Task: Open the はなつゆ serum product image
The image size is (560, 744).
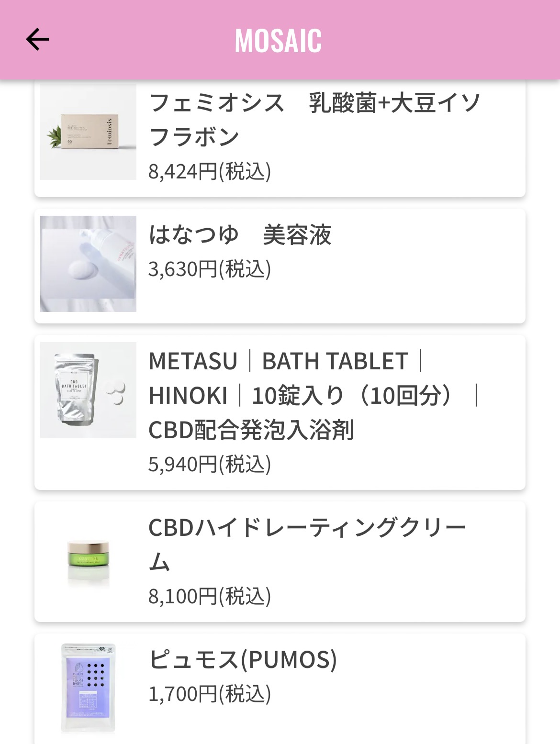Action: [88, 264]
